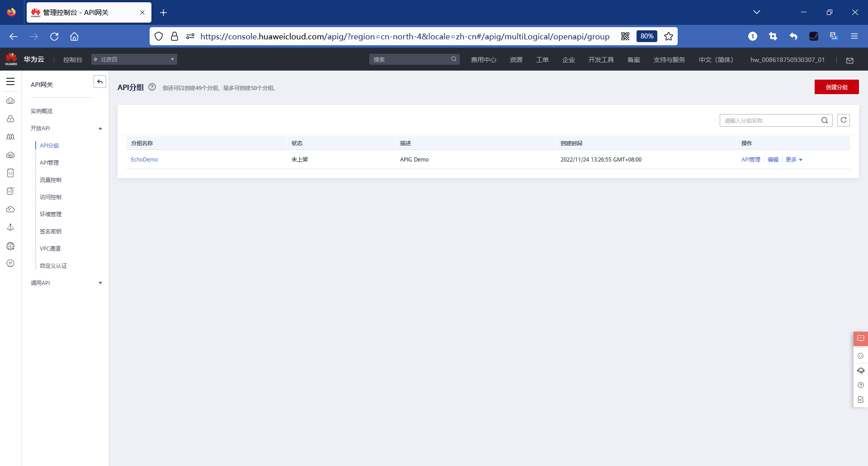Screen dimensions: 868x466
Task: Refresh the API group table
Action: coord(844,120)
